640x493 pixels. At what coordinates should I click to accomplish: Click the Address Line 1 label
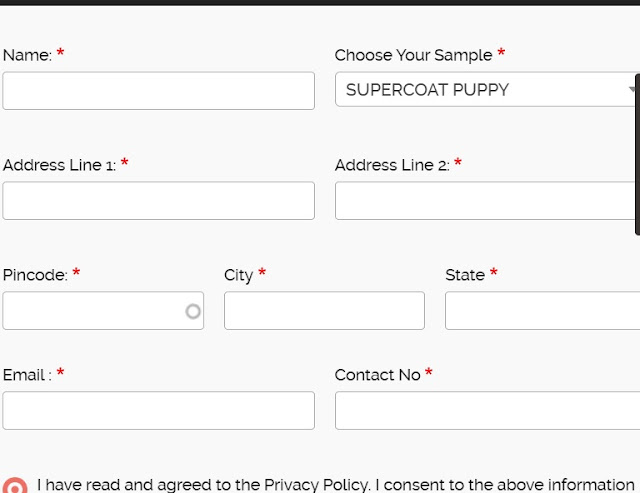click(59, 165)
